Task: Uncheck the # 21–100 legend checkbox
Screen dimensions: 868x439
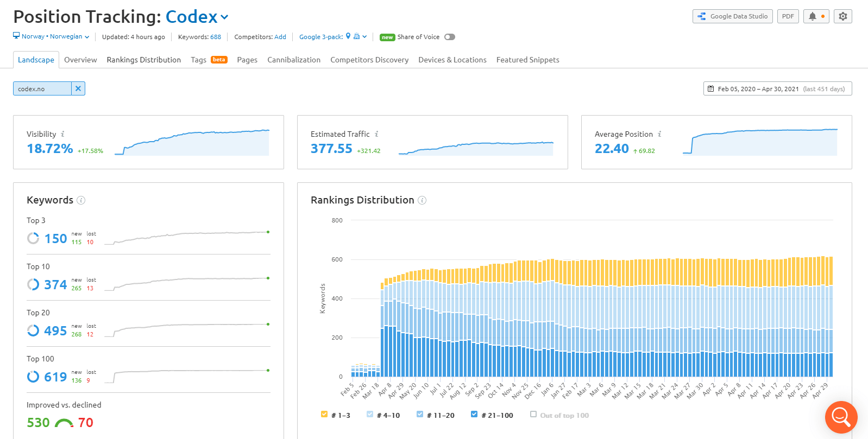Action: 474,414
